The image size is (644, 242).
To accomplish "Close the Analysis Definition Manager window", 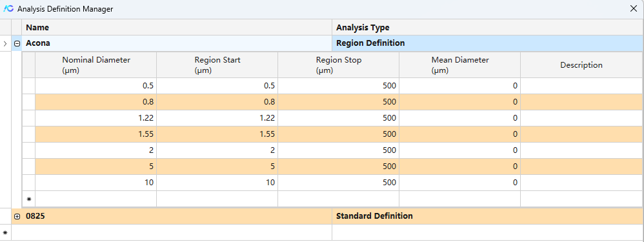I will [x=633, y=8].
